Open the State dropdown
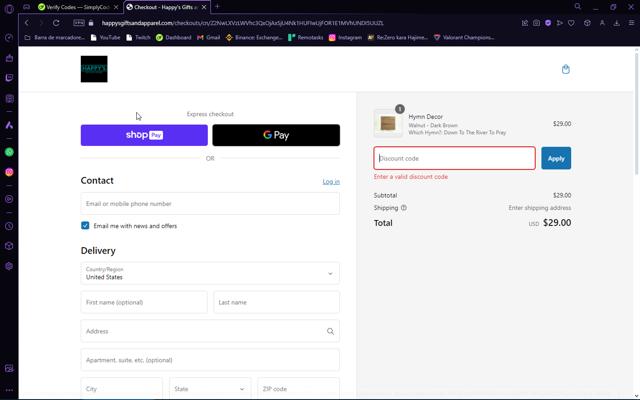 (x=210, y=389)
